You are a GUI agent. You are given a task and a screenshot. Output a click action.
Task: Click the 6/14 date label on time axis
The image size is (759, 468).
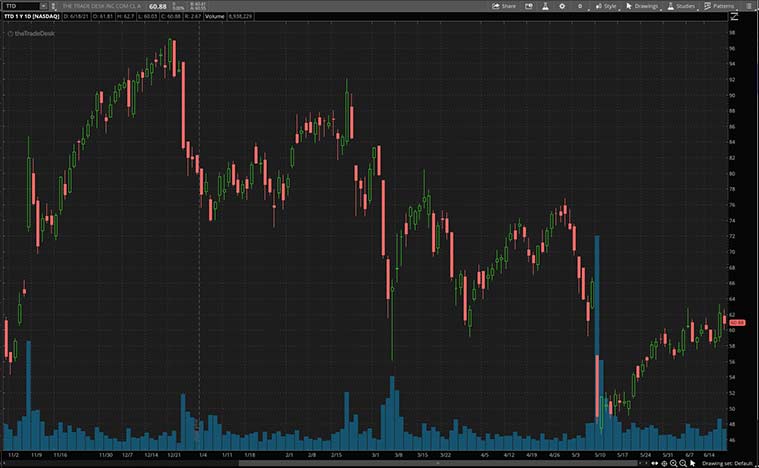(x=709, y=455)
